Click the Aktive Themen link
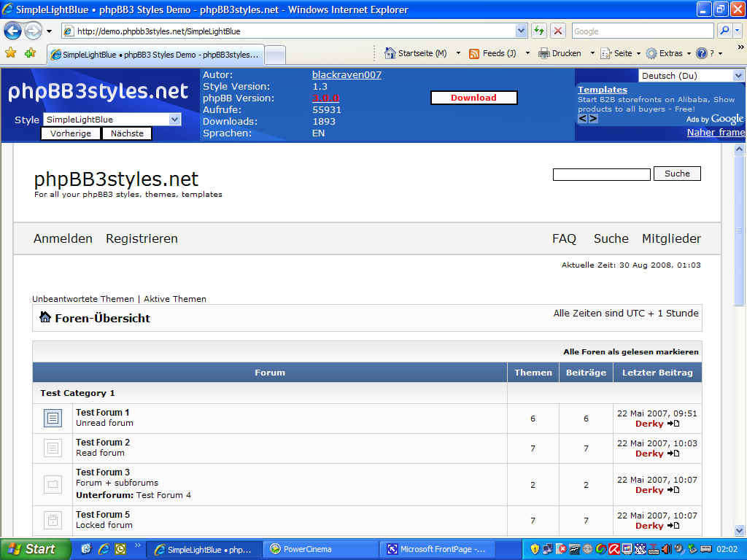Viewport: 747px width, 560px height. [x=175, y=299]
